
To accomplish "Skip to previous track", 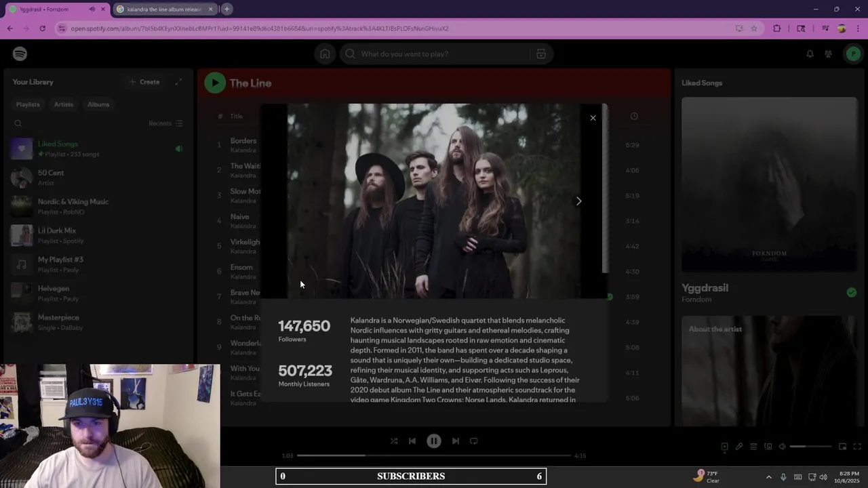I will click(x=412, y=441).
